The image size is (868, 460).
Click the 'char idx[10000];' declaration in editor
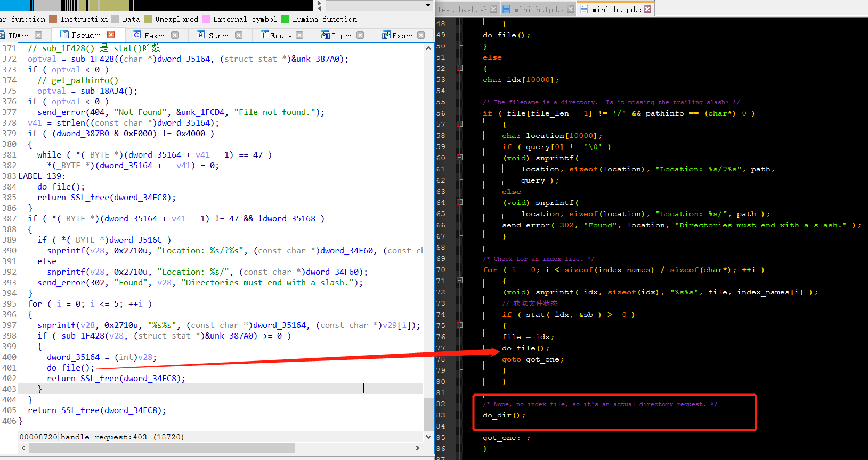click(521, 80)
